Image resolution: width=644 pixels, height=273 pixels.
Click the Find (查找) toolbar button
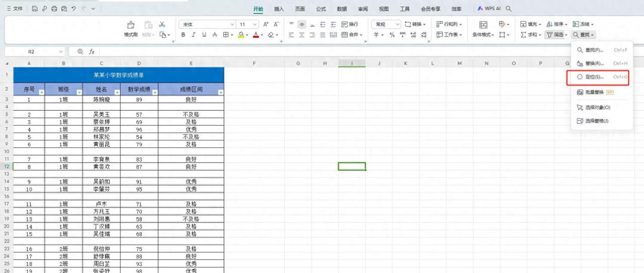[584, 35]
